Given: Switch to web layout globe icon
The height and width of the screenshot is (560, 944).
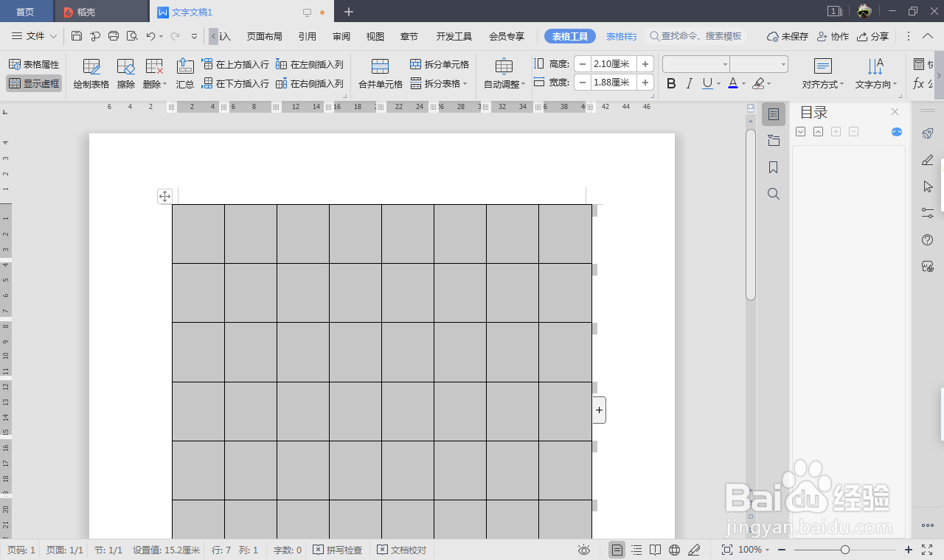Looking at the screenshot, I should [674, 550].
